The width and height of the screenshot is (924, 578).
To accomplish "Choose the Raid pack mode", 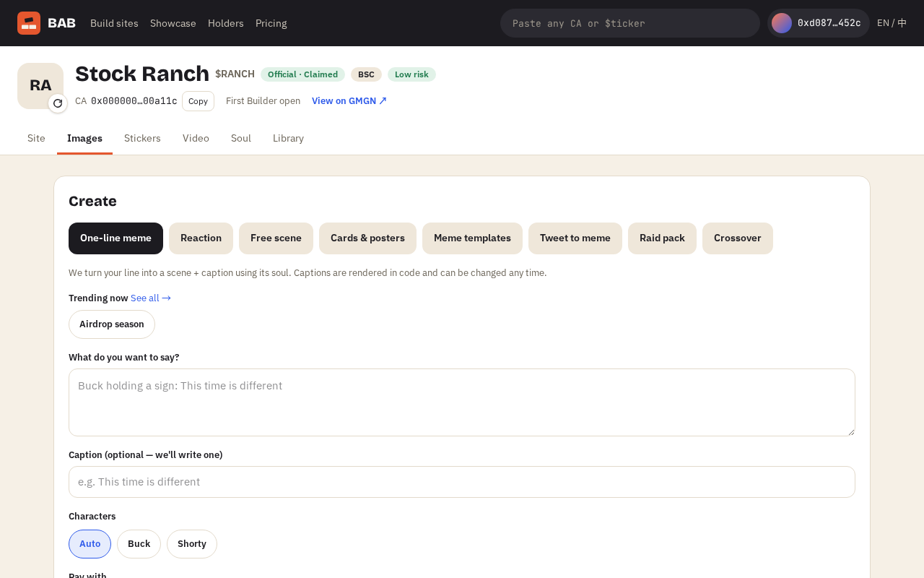I will (x=662, y=238).
